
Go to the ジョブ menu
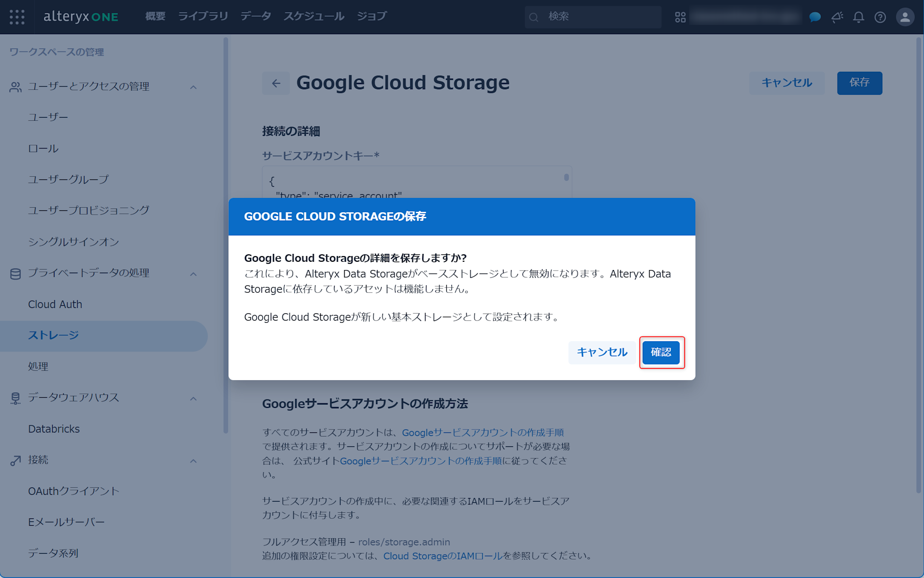point(371,16)
